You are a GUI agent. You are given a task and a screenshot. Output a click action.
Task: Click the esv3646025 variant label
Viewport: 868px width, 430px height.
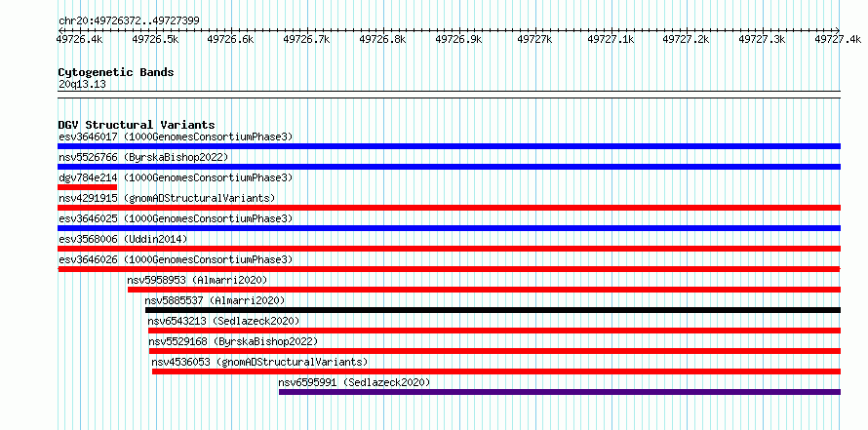[176, 218]
